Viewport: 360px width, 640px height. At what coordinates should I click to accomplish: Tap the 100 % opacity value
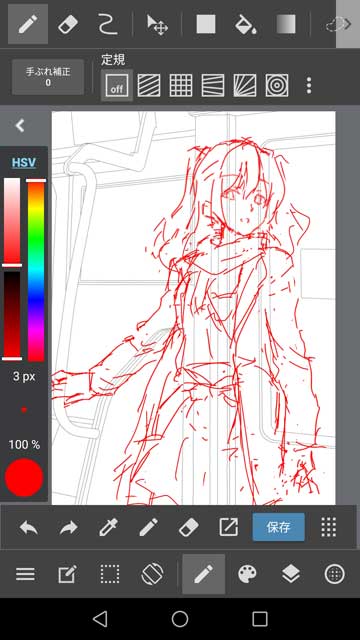coord(24,445)
